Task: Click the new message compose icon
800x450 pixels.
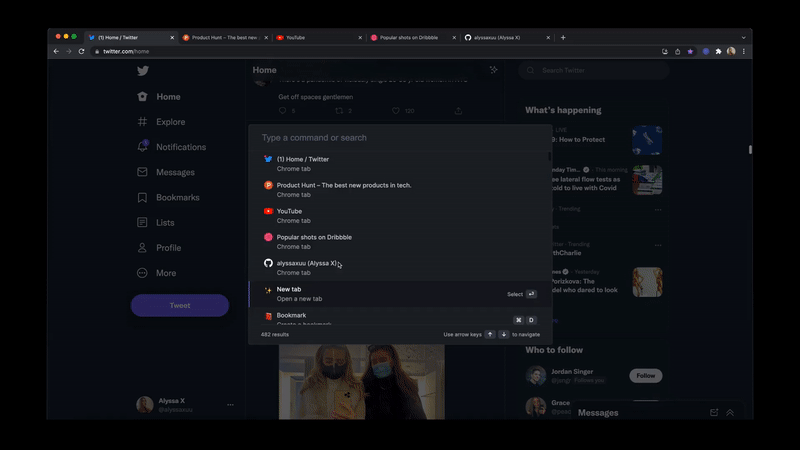Action: 714,412
